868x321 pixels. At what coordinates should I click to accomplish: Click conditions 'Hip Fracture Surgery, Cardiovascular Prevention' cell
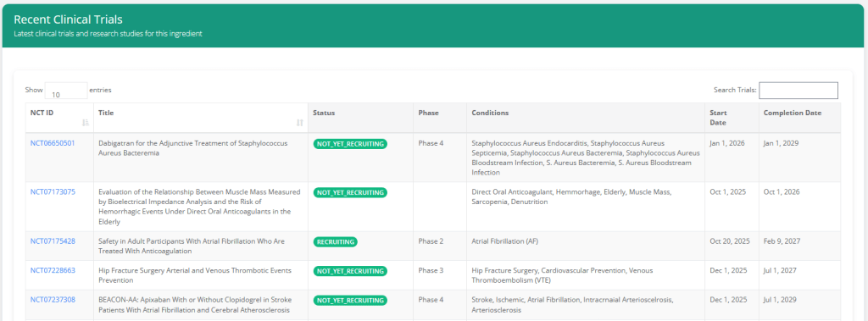pos(585,275)
